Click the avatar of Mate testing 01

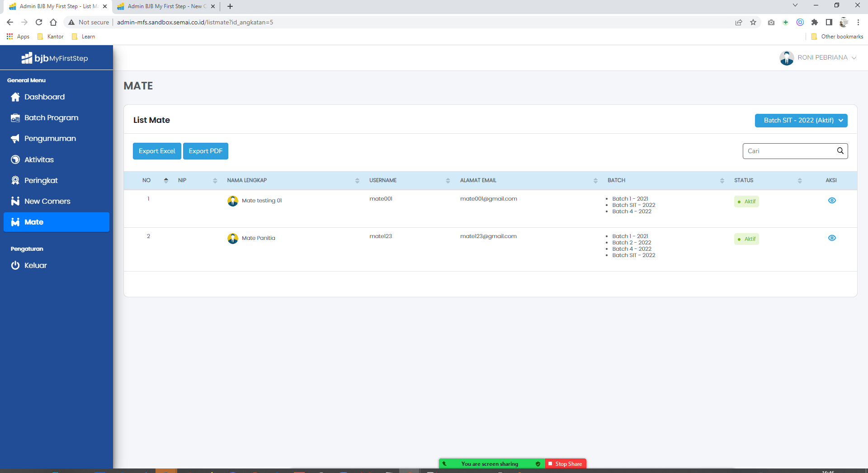click(x=233, y=201)
